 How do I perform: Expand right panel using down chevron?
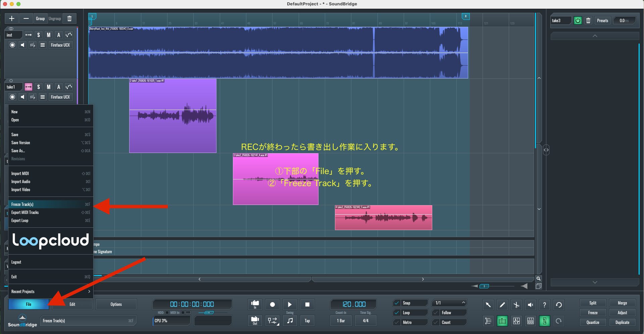(595, 282)
